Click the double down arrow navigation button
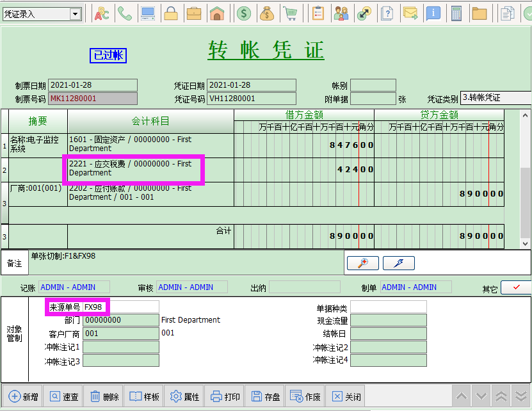 point(522,396)
